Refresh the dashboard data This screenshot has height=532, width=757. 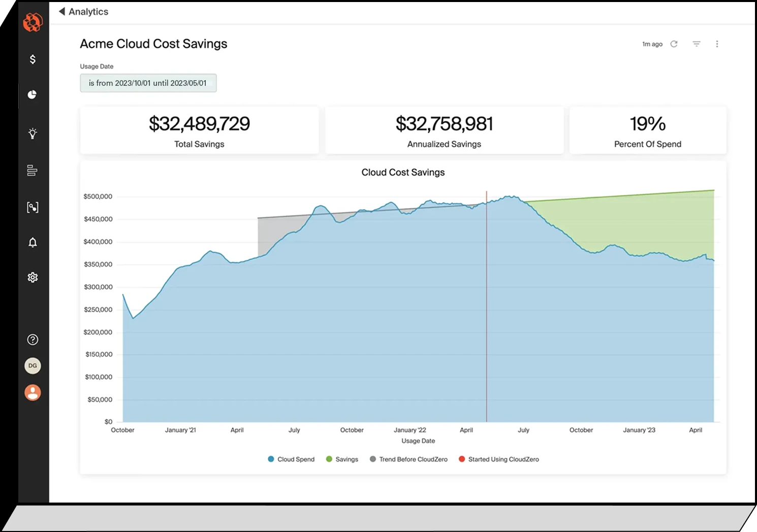[674, 44]
